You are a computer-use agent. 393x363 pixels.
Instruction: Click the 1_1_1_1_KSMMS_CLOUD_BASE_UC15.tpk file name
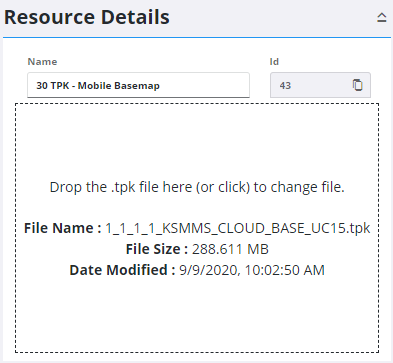click(238, 229)
